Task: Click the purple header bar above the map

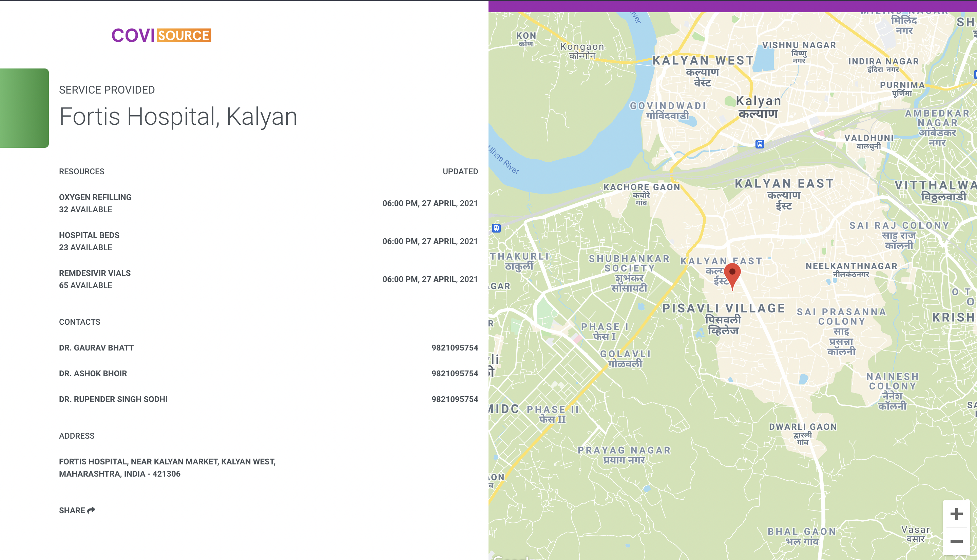Action: 732,6
